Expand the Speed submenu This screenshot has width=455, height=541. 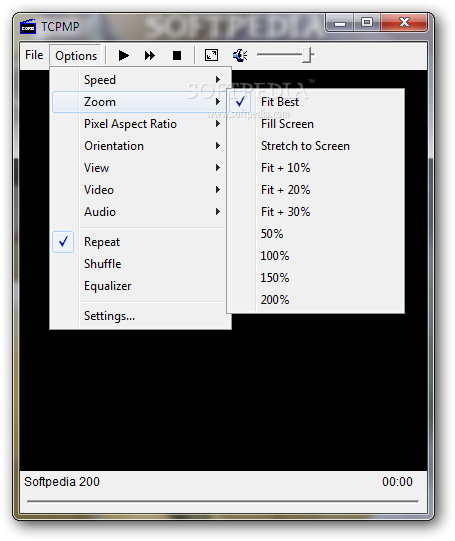(x=140, y=80)
